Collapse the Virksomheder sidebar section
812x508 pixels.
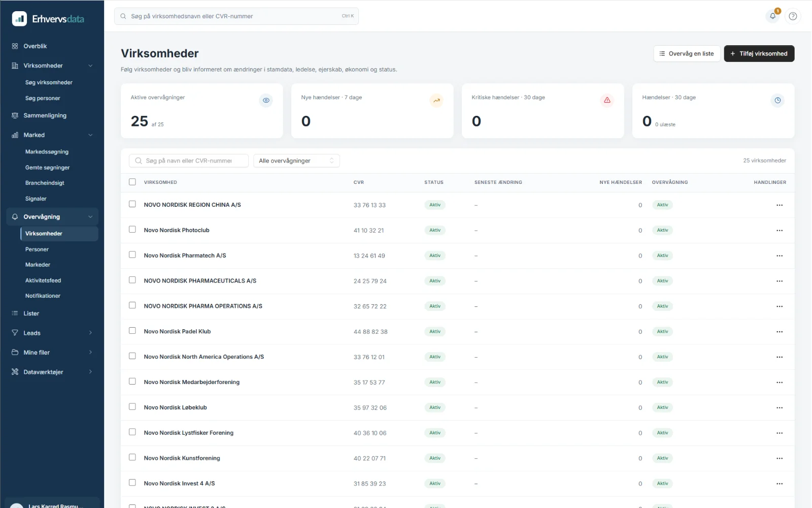pyautogui.click(x=90, y=66)
